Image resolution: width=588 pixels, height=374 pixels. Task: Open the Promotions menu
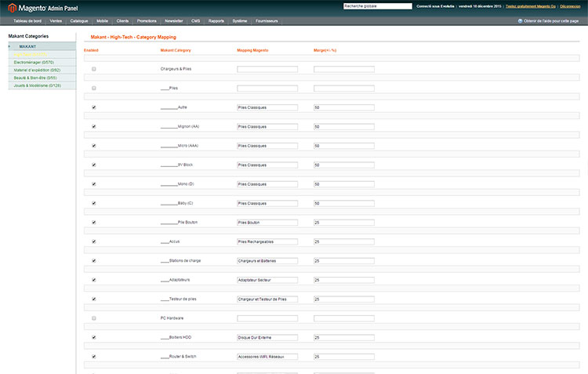coord(147,21)
